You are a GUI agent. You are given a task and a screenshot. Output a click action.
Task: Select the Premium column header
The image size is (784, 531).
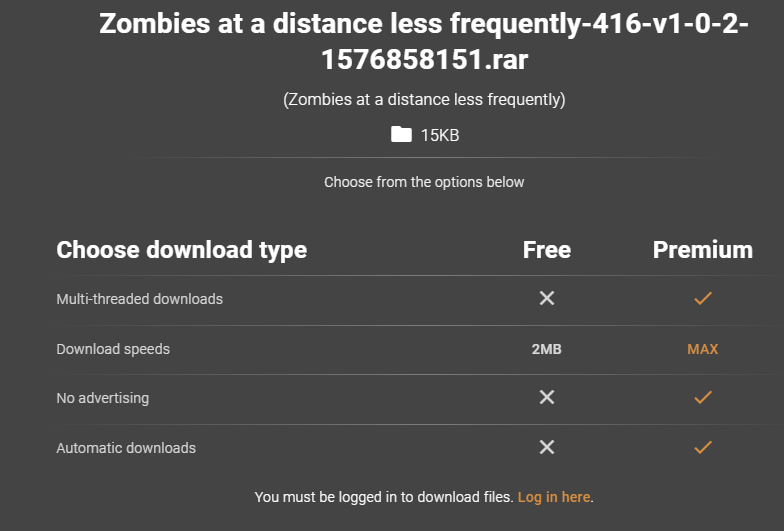click(x=703, y=250)
